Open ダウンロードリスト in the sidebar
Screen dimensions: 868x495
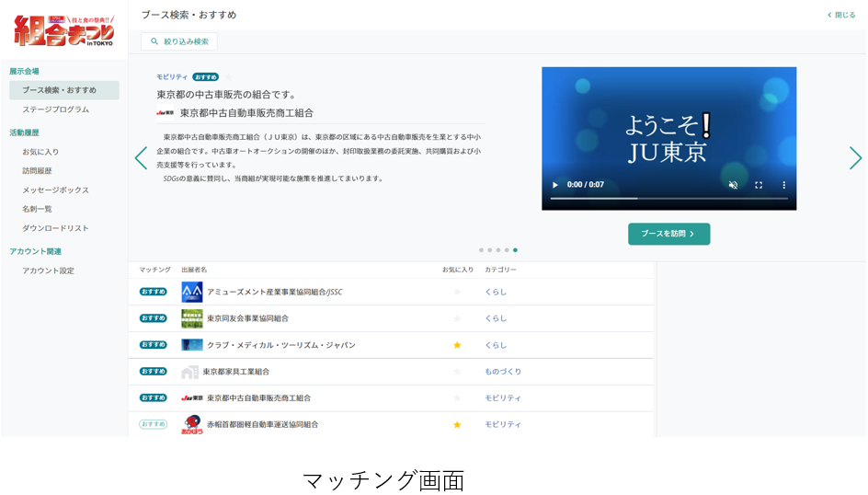coord(55,228)
